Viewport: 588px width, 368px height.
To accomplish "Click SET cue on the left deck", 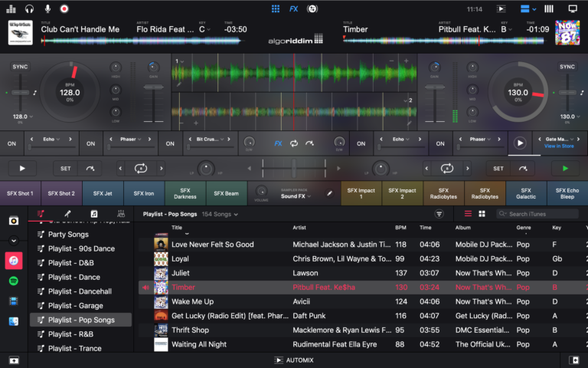I will click(65, 168).
